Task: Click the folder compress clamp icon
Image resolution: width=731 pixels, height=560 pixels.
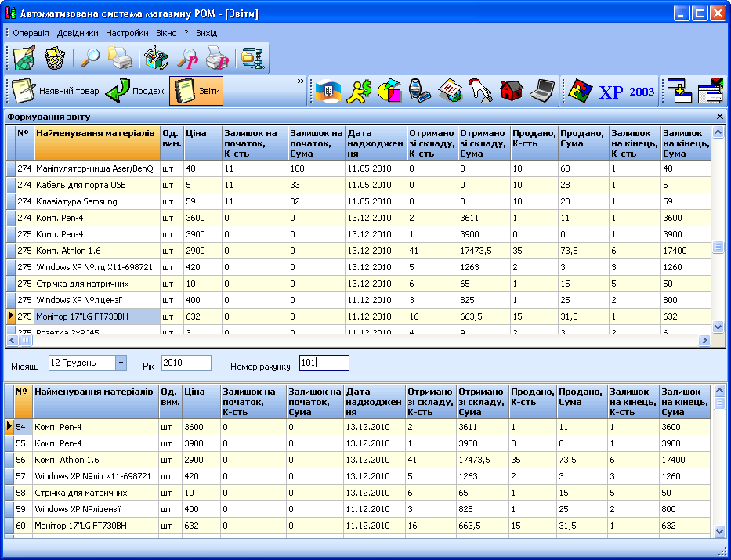Action: [253, 58]
